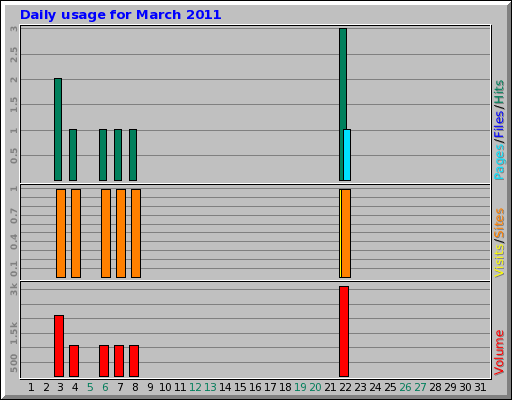Click the red volume bar for day 3

pos(59,346)
